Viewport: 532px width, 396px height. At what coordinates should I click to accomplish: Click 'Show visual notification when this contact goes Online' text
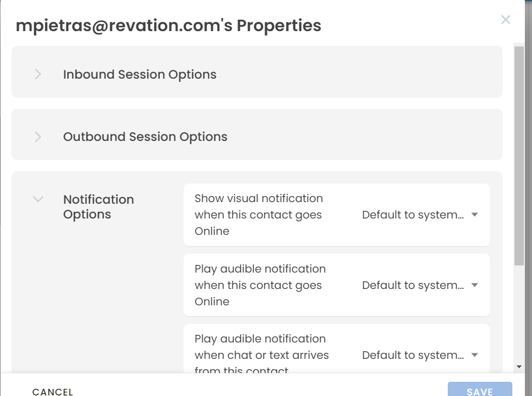[259, 215]
